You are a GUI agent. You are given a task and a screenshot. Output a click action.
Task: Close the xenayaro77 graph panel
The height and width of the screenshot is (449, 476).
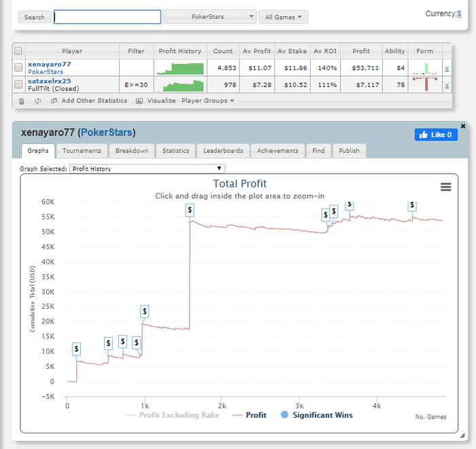tap(463, 126)
